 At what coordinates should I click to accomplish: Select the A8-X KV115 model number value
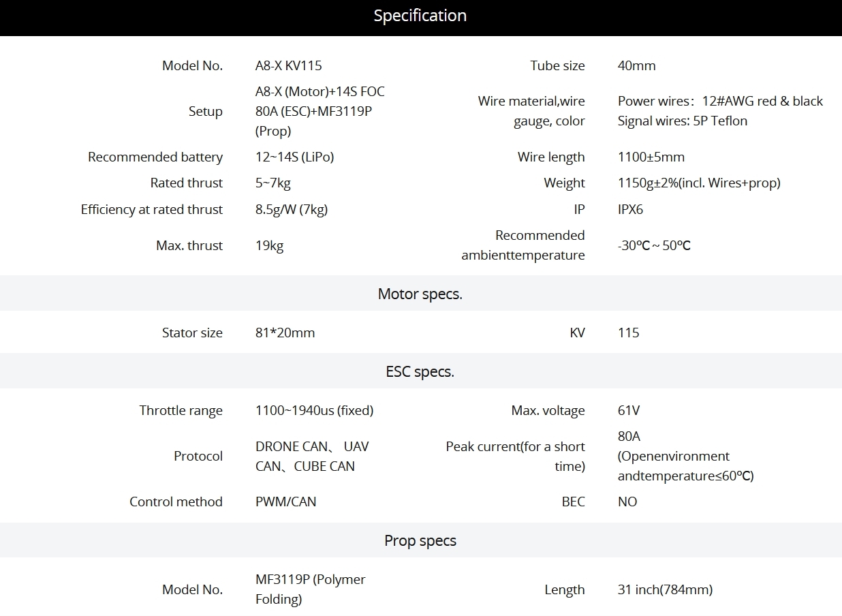pos(289,66)
